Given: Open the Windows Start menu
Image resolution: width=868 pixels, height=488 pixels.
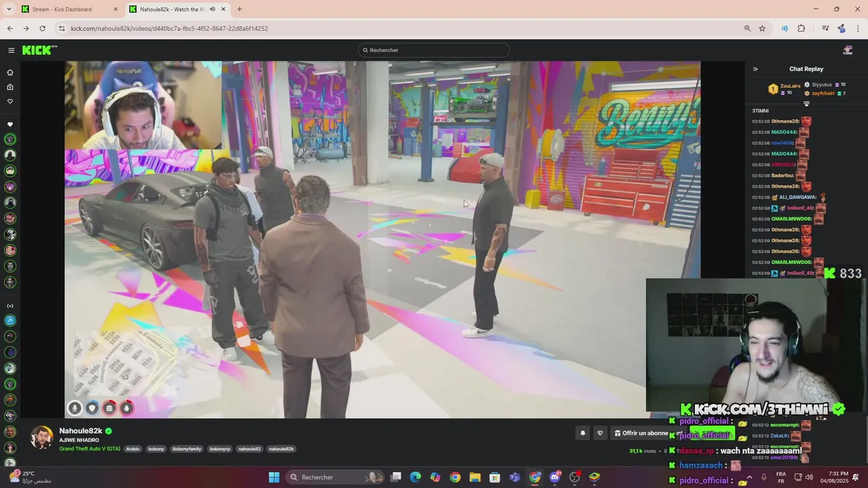Looking at the screenshot, I should (x=274, y=477).
